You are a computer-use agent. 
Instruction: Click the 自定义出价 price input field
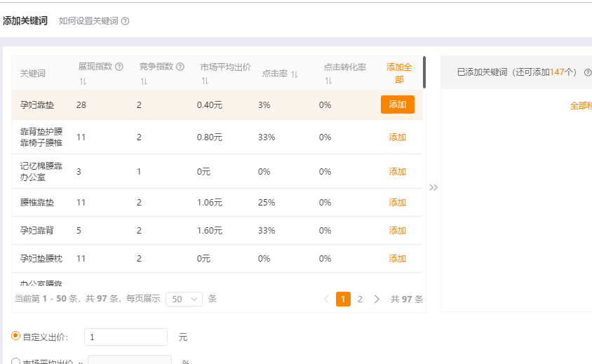click(x=126, y=337)
